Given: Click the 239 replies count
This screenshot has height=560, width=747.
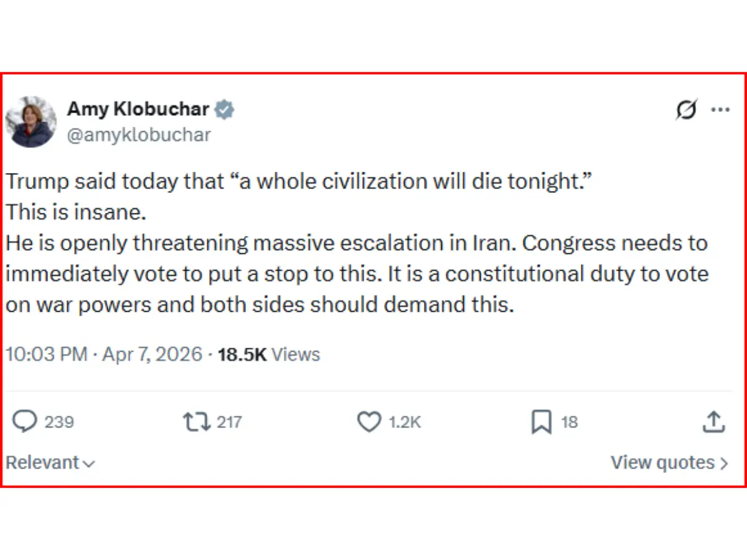Looking at the screenshot, I should [59, 422].
